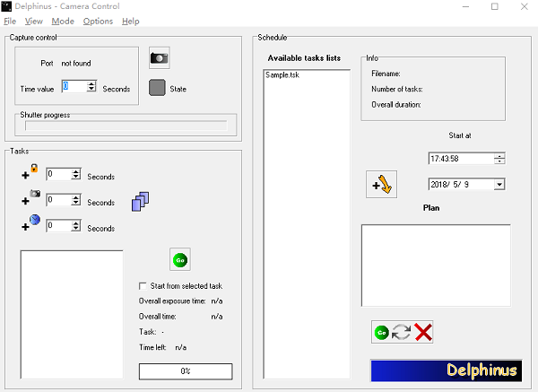Add task list to plan with arrow icon

(x=382, y=185)
